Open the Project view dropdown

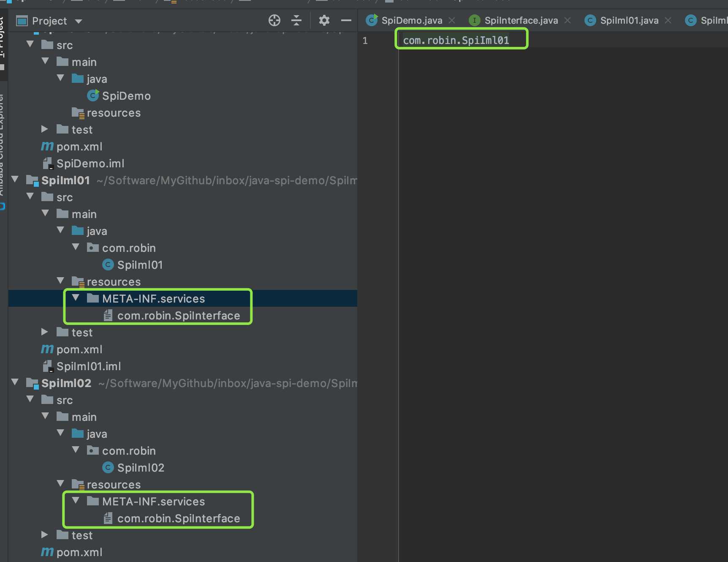tap(78, 21)
